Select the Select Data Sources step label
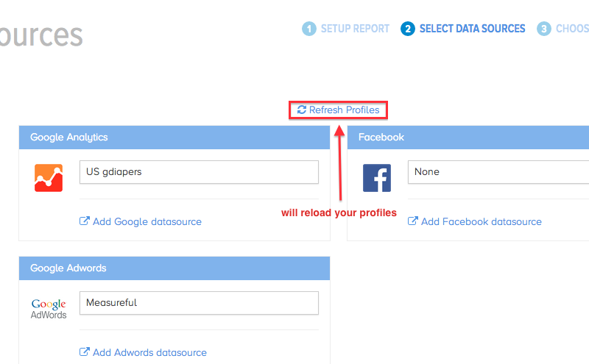This screenshot has height=364, width=589. [x=472, y=29]
